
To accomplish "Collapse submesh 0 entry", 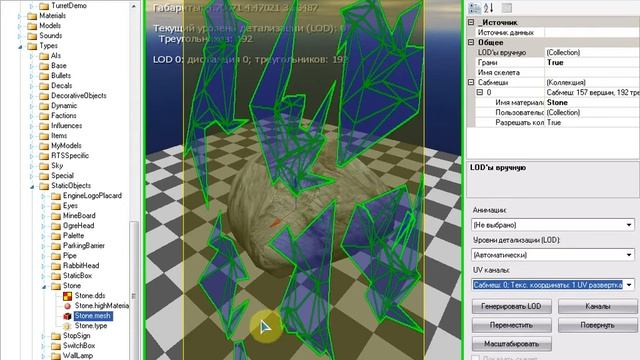I will (x=480, y=93).
